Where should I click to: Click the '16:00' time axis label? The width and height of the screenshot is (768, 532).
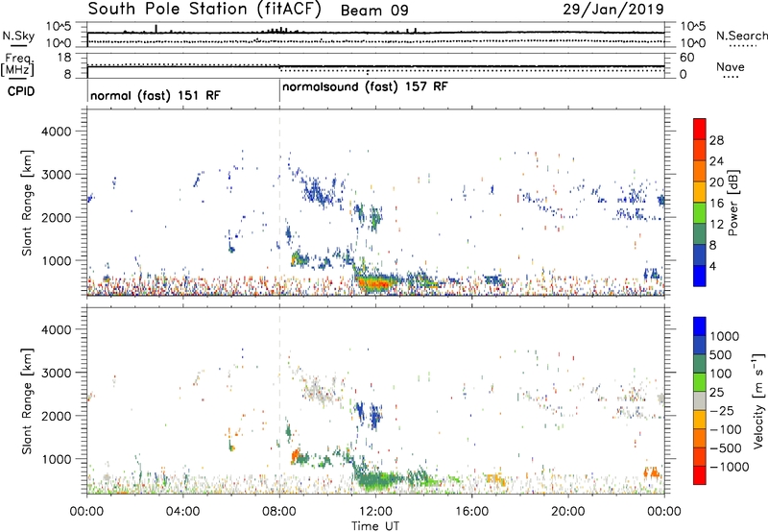click(x=471, y=512)
